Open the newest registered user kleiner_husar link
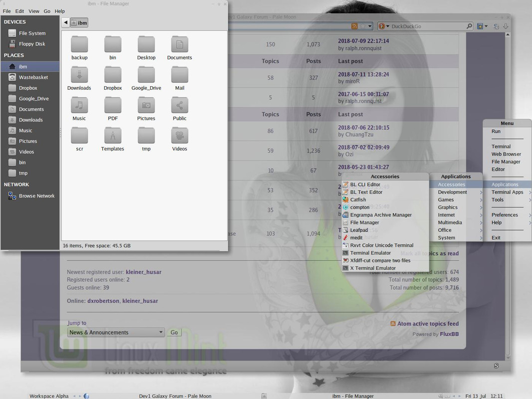Viewport: 532px width, 399px height. tap(144, 272)
